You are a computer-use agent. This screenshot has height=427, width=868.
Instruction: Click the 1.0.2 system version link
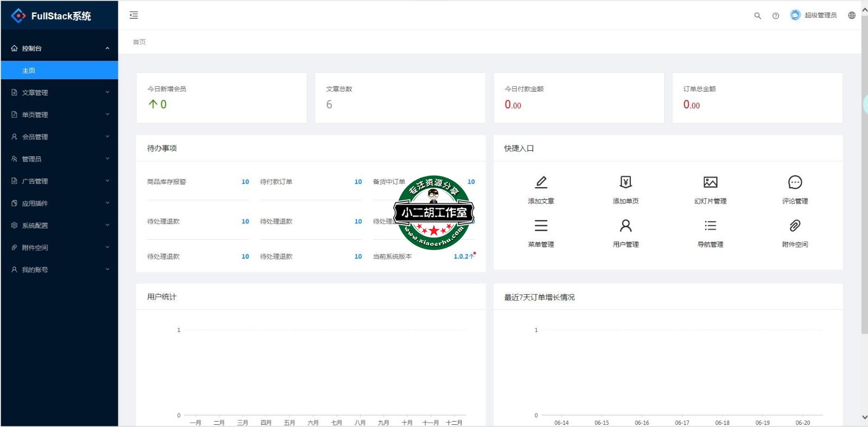(x=461, y=257)
